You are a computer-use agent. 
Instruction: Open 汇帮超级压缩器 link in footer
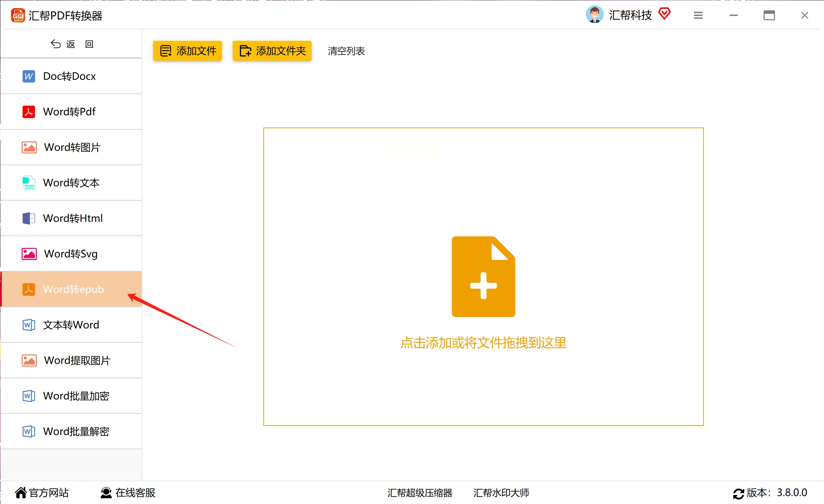click(x=420, y=493)
